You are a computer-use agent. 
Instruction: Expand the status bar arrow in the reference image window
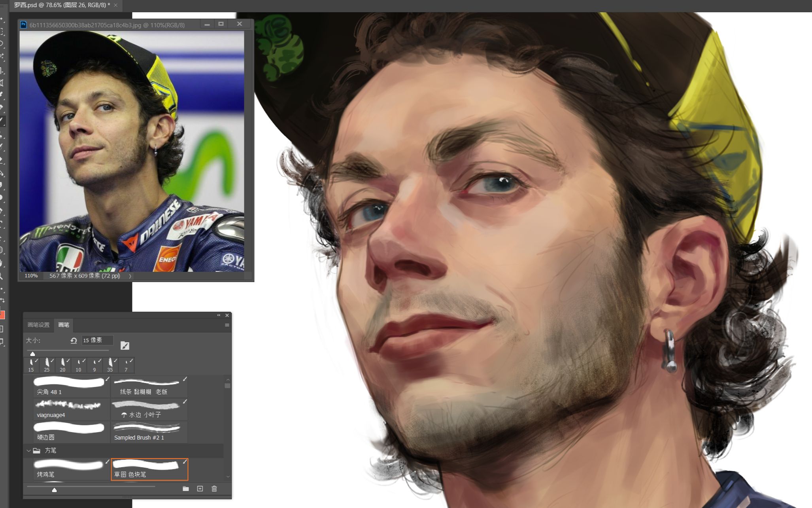130,276
